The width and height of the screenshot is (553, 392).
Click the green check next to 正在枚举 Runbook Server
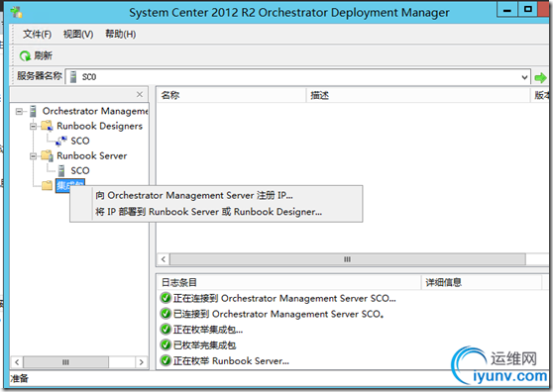tap(166, 360)
